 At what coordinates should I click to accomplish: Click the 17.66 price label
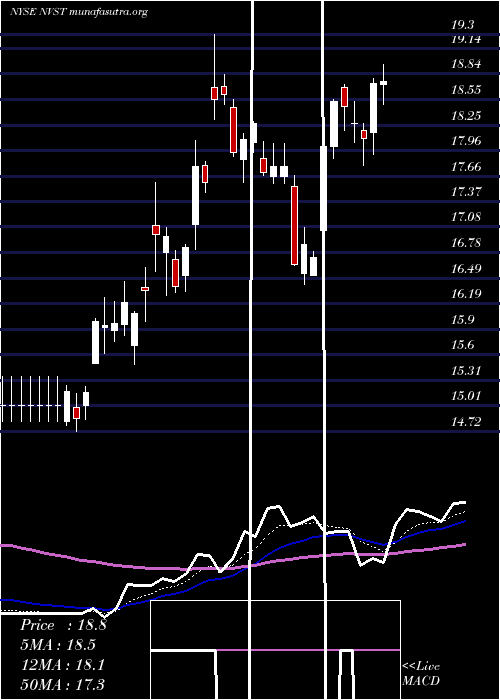[x=466, y=167]
